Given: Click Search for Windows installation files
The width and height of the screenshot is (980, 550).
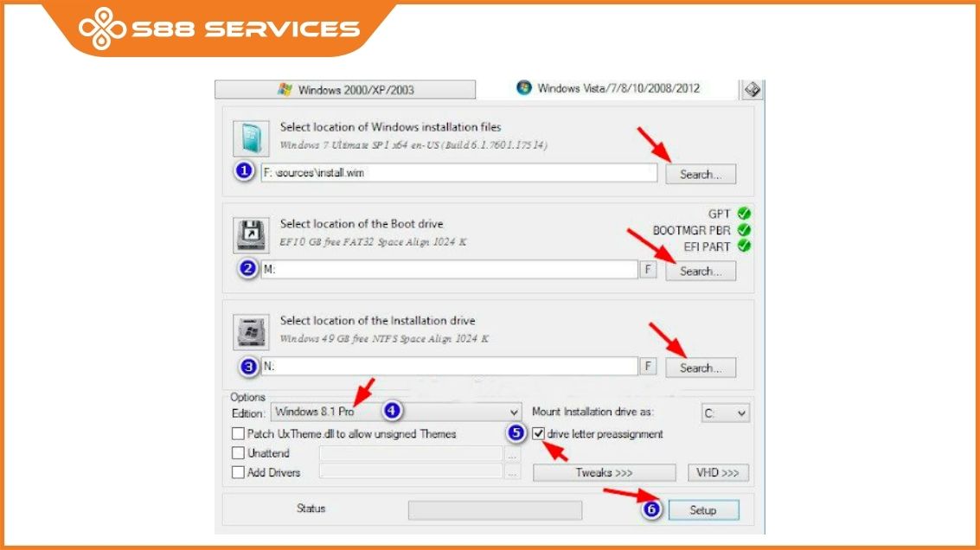Looking at the screenshot, I should point(700,174).
